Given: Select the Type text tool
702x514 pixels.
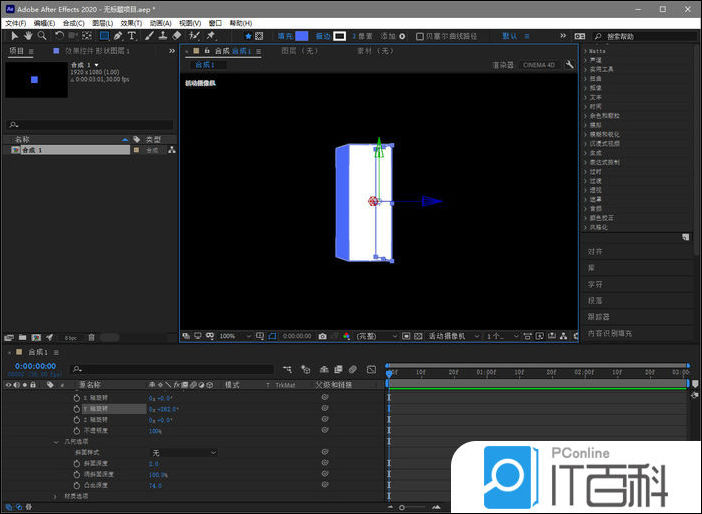Looking at the screenshot, I should [132, 36].
